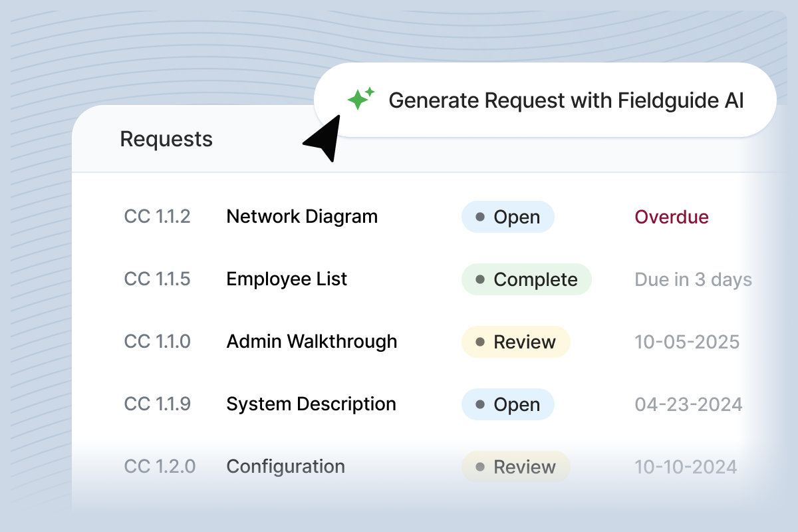798x532 pixels.
Task: Select the Generate Request with Fieldguide AI button
Action: [545, 100]
